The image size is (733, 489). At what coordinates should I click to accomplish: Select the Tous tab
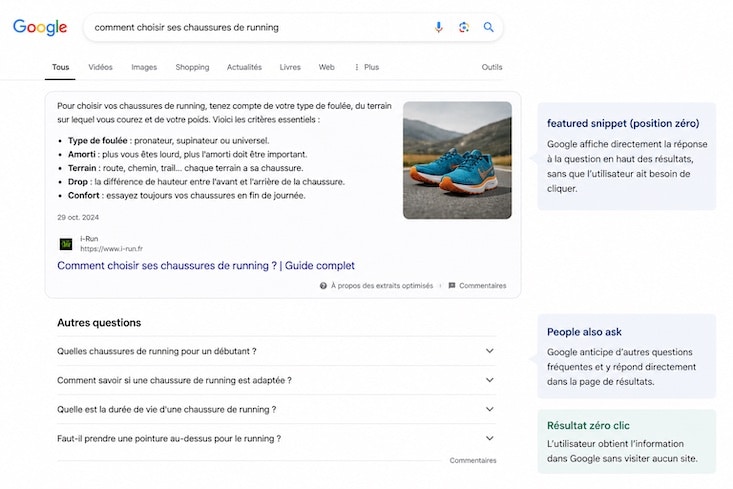point(60,67)
